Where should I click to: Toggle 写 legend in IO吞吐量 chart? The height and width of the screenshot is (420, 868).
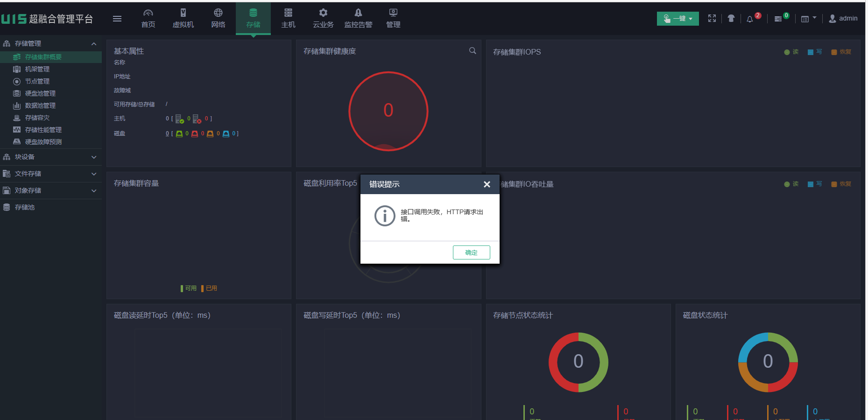coord(815,184)
